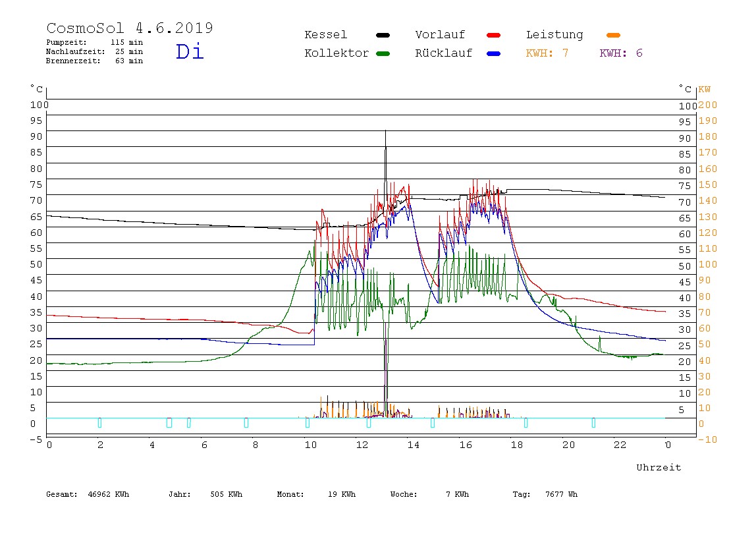The width and height of the screenshot is (756, 535).
Task: Click the Kessel legend label
Action: click(x=325, y=35)
